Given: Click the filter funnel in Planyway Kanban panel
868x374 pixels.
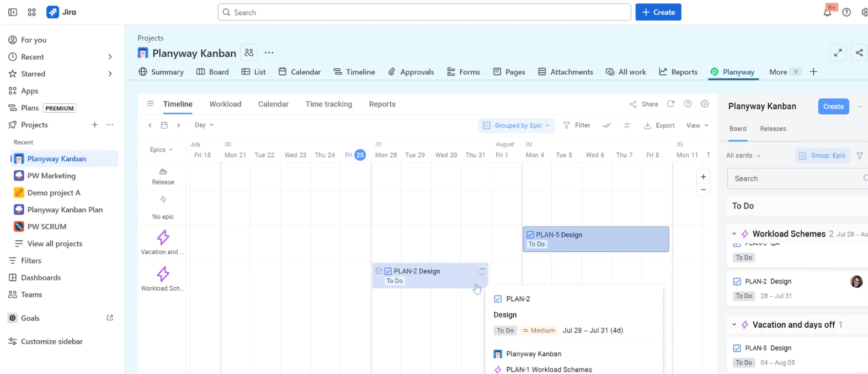Looking at the screenshot, I should [x=860, y=156].
